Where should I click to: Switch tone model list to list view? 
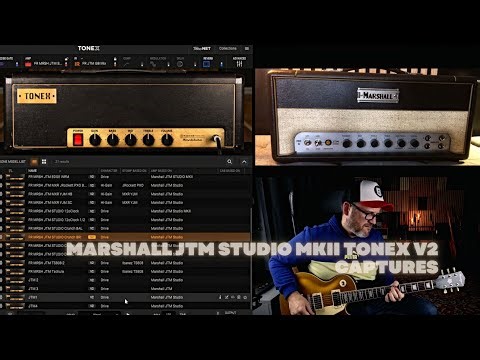(x=34, y=162)
